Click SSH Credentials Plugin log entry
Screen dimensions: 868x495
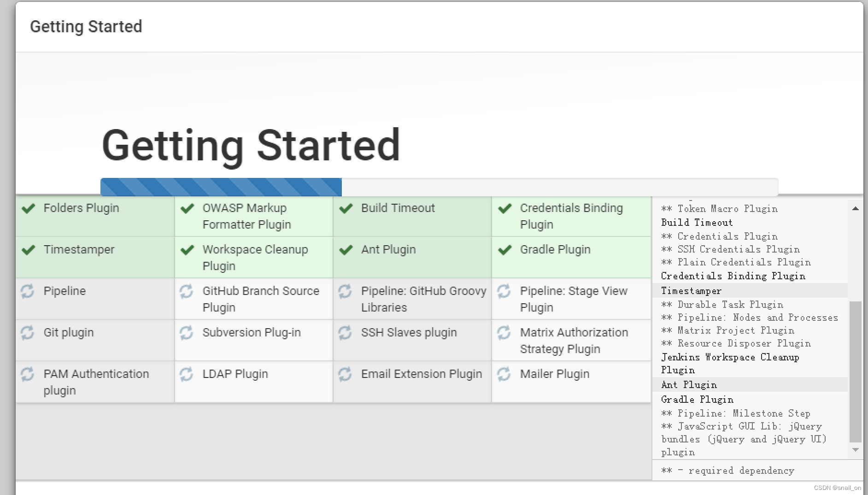pos(731,249)
